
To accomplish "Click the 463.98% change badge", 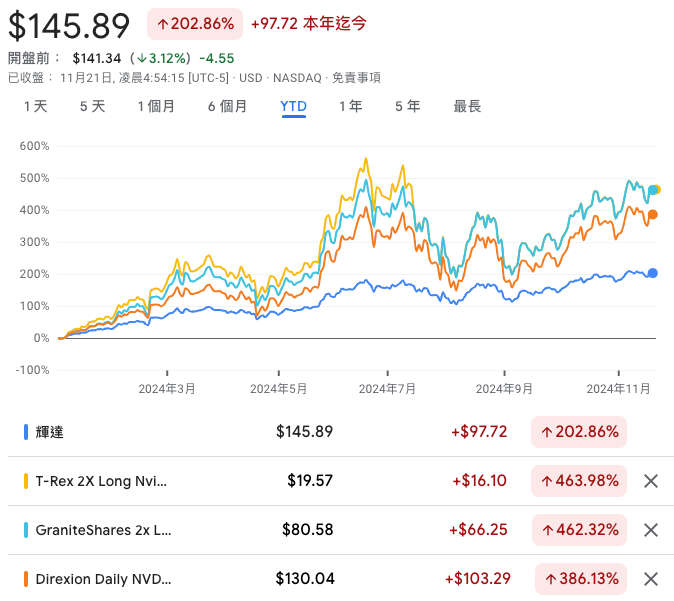I will click(x=579, y=481).
